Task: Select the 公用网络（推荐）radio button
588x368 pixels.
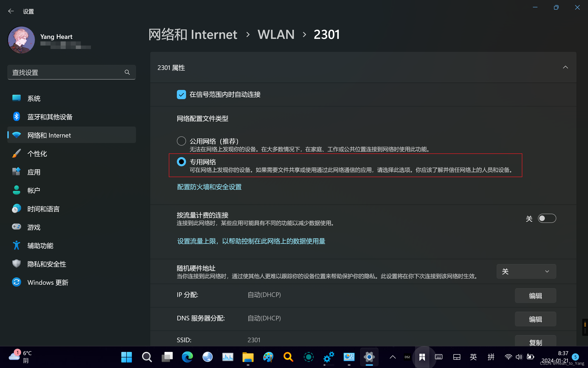Action: 181,141
